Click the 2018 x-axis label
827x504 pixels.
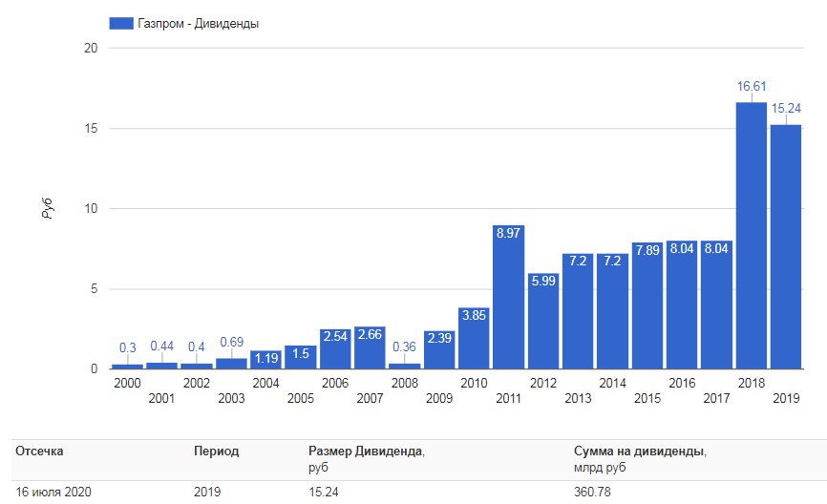752,383
